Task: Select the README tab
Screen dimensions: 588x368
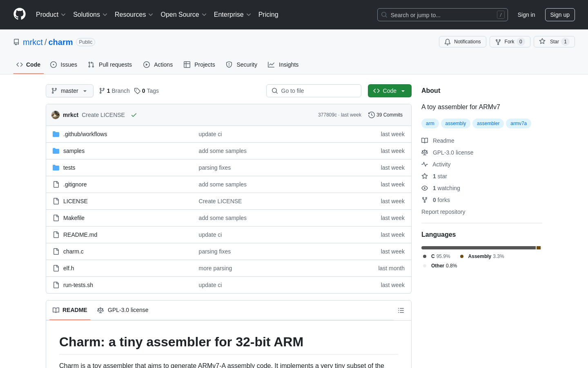Action: tap(70, 310)
